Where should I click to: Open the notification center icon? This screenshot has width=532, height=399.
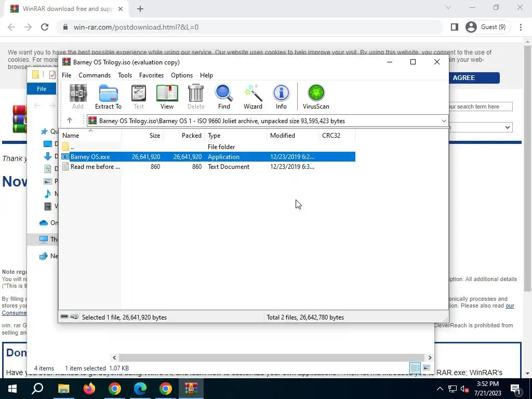coord(515,389)
